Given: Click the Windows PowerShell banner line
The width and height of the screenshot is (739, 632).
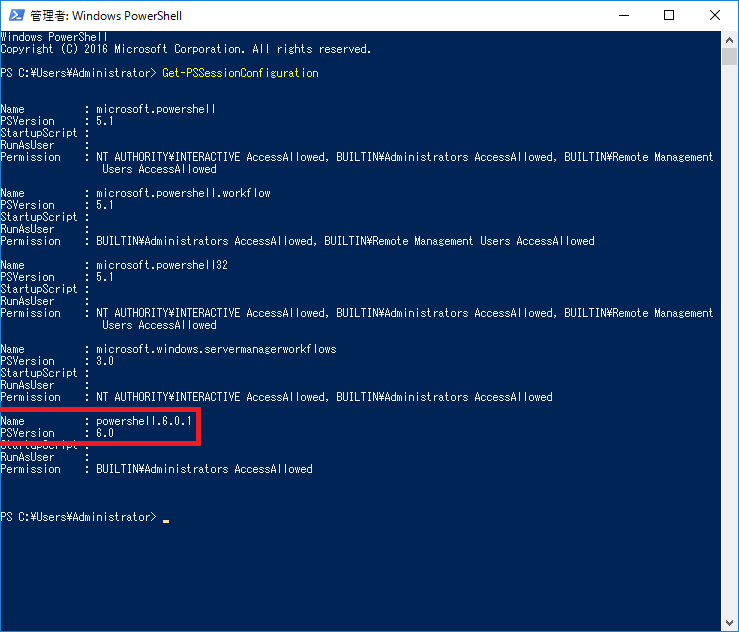Looking at the screenshot, I should point(54,37).
